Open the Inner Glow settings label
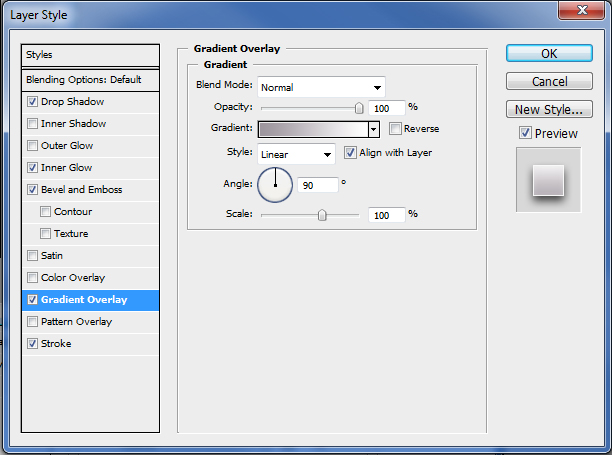Image resolution: width=612 pixels, height=455 pixels. (67, 168)
